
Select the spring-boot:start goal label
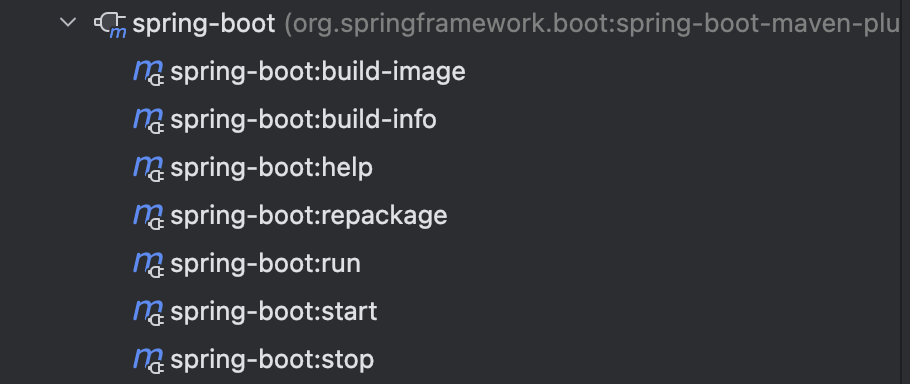point(274,313)
